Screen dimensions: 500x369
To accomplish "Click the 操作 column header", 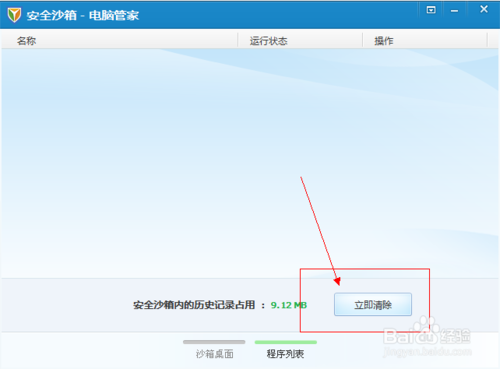I will 425,41.
